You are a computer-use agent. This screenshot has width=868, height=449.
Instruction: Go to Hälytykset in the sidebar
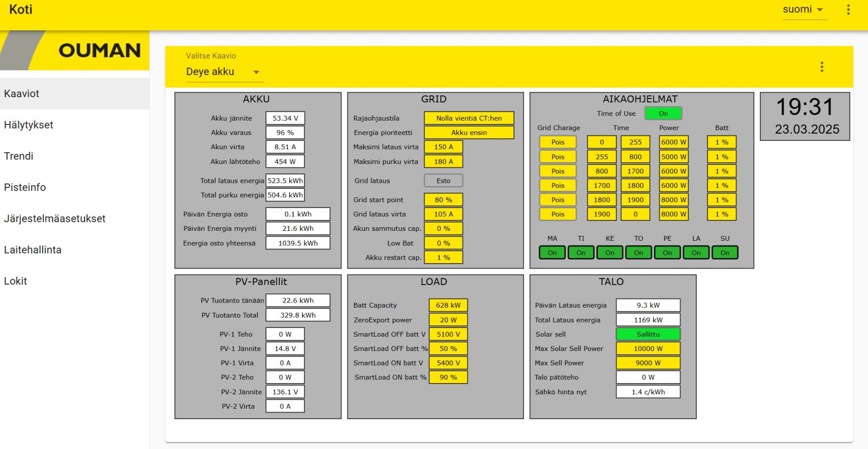(29, 125)
